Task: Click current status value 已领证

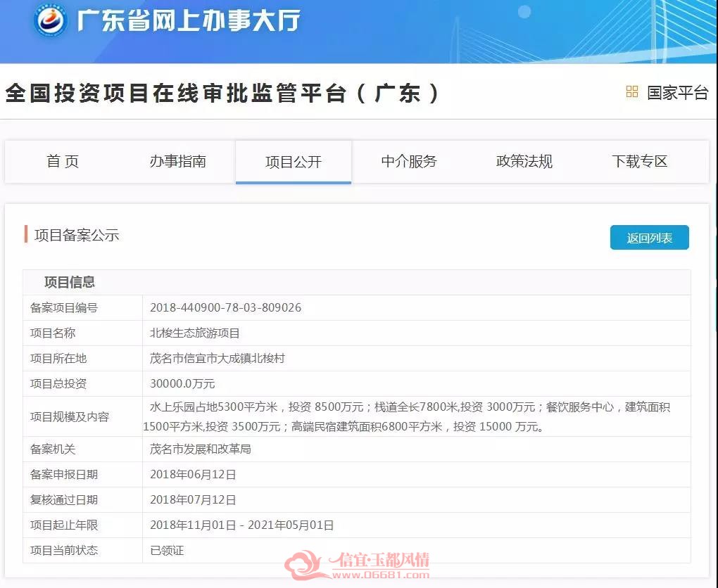Action: pyautogui.click(x=167, y=550)
